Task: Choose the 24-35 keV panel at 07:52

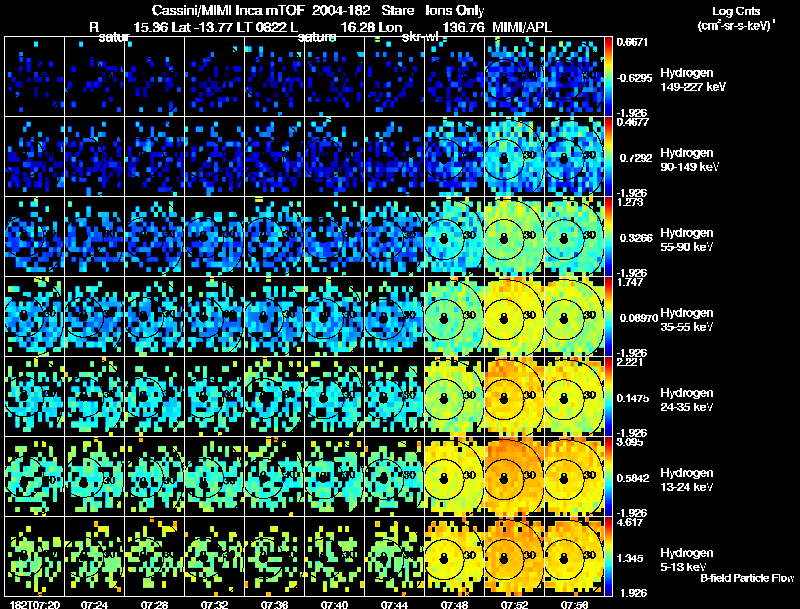Action: pyautogui.click(x=514, y=397)
